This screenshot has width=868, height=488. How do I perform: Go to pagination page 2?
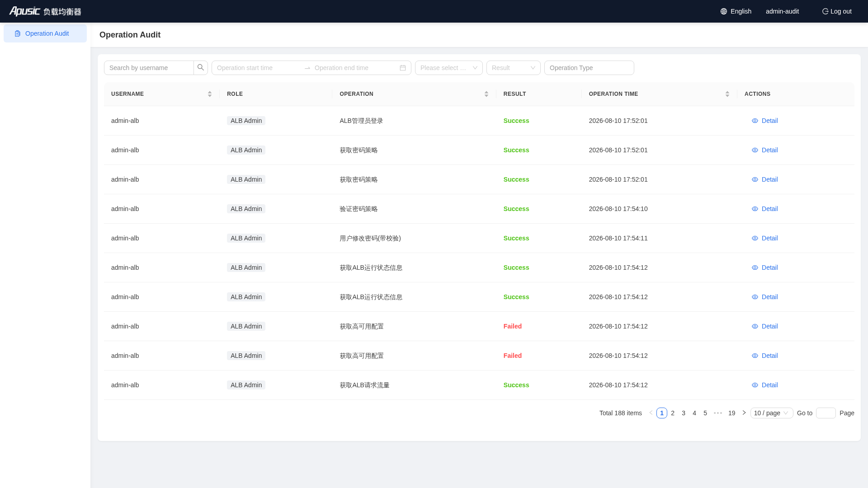pos(673,413)
